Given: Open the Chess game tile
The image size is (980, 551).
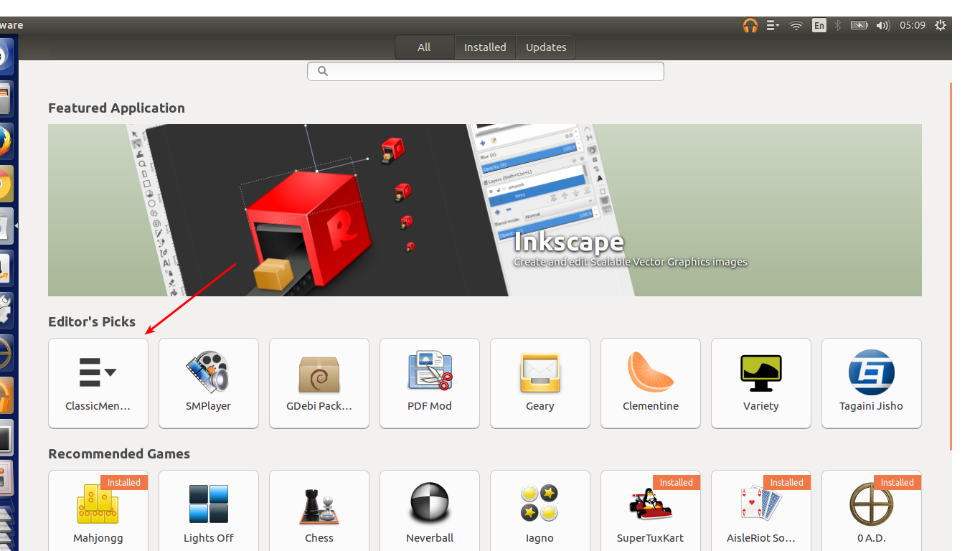Looking at the screenshot, I should click(x=319, y=511).
